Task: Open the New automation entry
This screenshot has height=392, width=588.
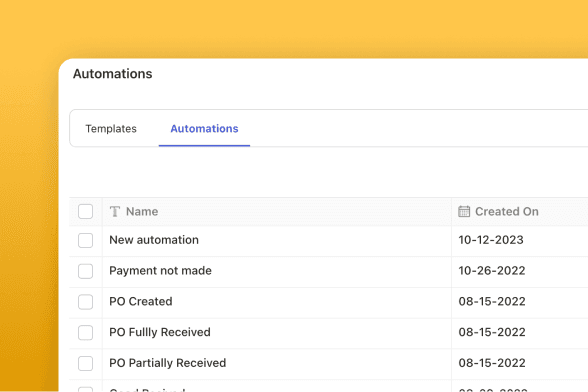Action: tap(154, 240)
